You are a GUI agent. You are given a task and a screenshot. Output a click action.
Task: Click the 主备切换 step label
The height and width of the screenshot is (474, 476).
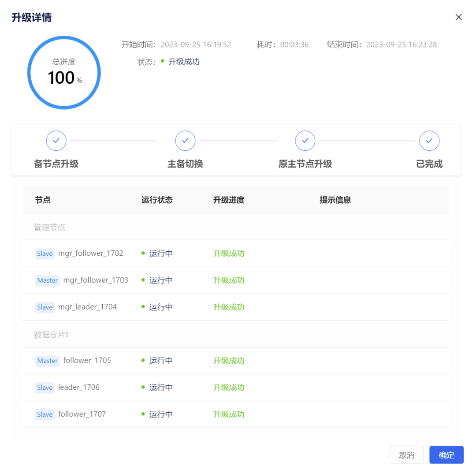click(185, 164)
